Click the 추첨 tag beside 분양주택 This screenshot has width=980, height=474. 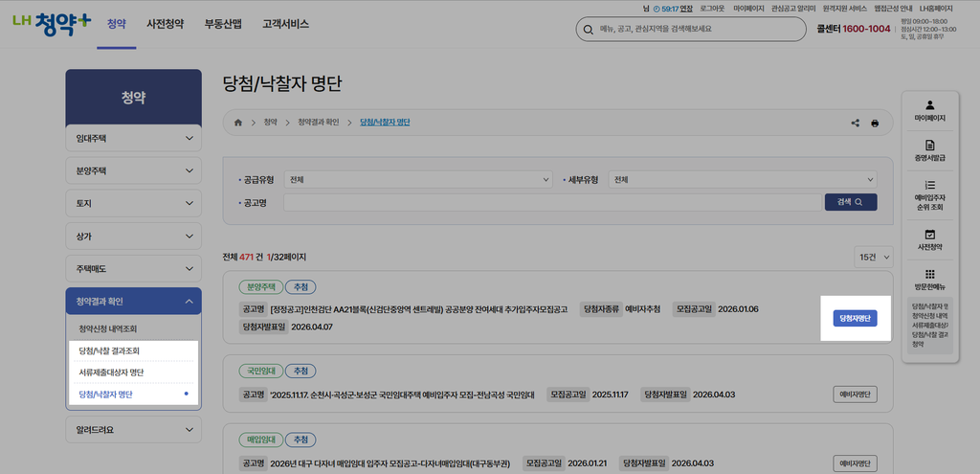tap(301, 287)
